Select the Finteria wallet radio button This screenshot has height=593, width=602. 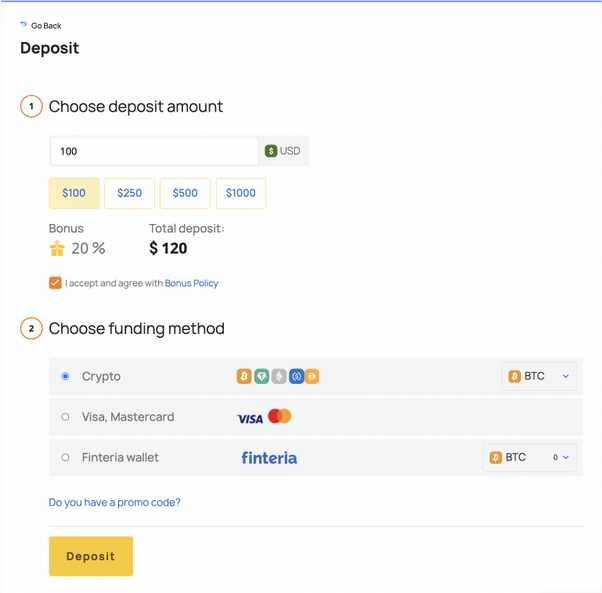click(65, 458)
